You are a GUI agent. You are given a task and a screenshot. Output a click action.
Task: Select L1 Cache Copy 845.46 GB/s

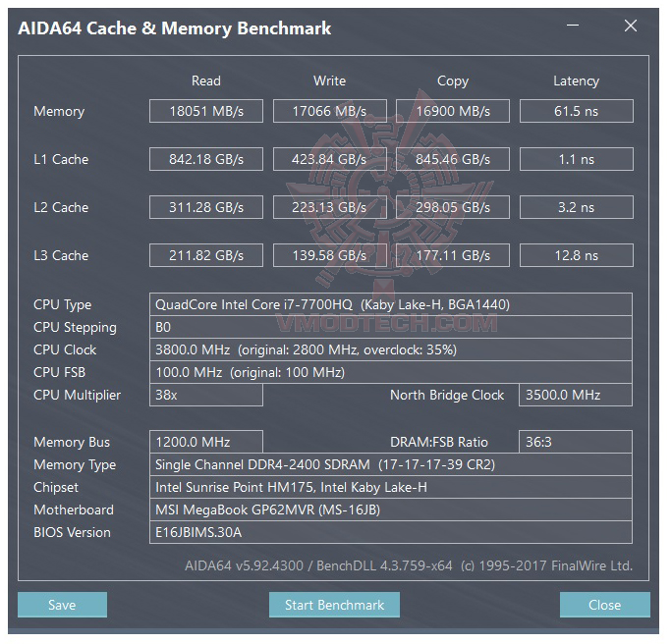tap(453, 159)
